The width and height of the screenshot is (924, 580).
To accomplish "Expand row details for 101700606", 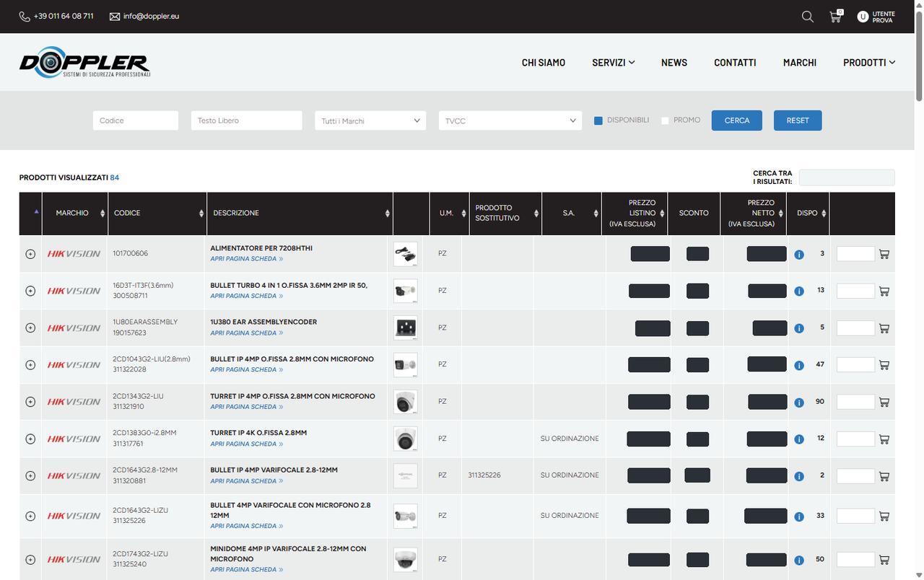I will [30, 254].
